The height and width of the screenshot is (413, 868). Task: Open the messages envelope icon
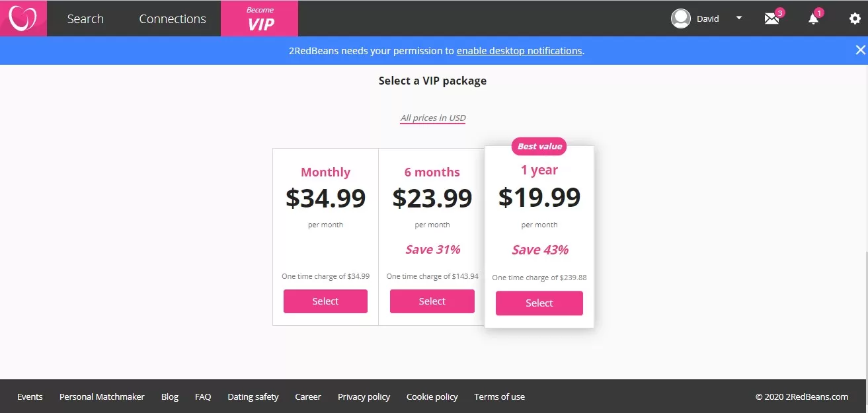pos(772,19)
